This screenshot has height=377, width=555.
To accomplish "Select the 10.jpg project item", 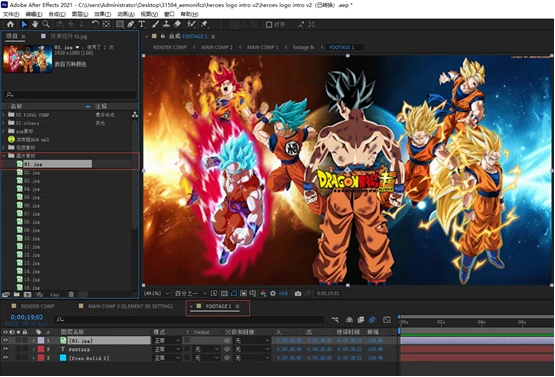I will (x=28, y=238).
